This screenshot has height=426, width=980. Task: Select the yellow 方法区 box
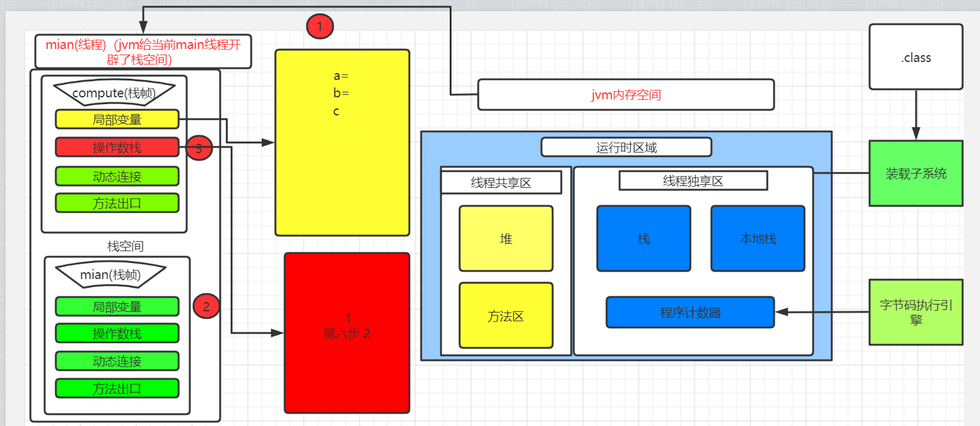point(506,316)
